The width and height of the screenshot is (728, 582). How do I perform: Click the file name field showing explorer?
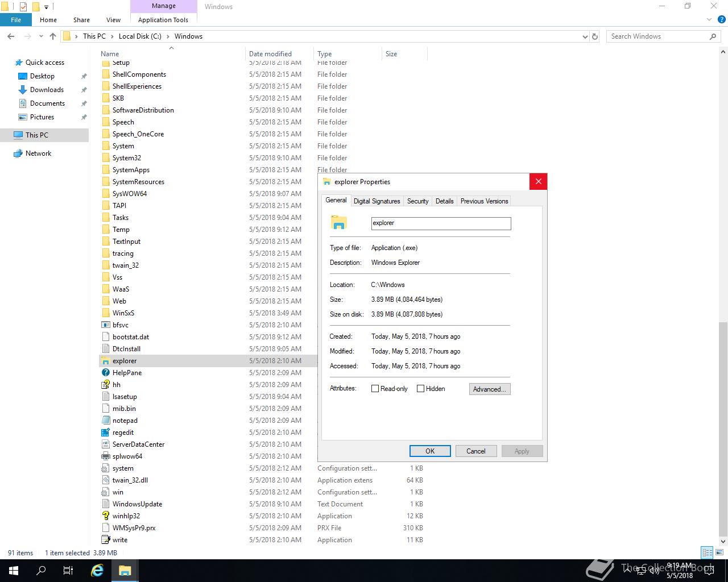coord(441,223)
